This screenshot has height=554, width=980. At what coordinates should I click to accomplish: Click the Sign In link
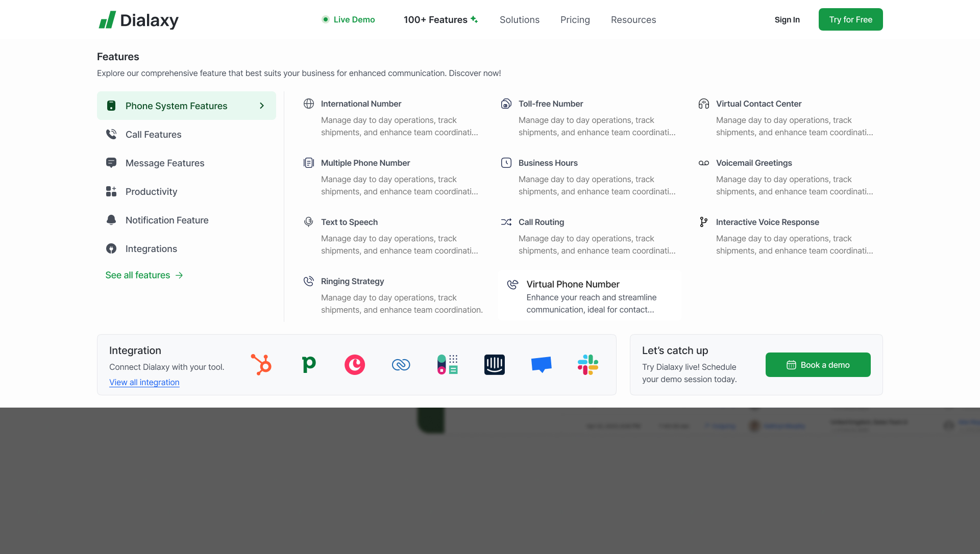[x=787, y=19]
